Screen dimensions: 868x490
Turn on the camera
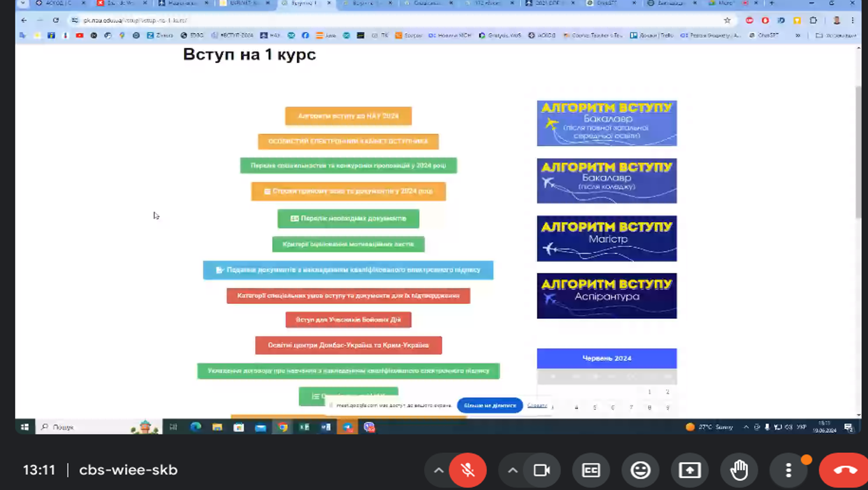(x=541, y=470)
